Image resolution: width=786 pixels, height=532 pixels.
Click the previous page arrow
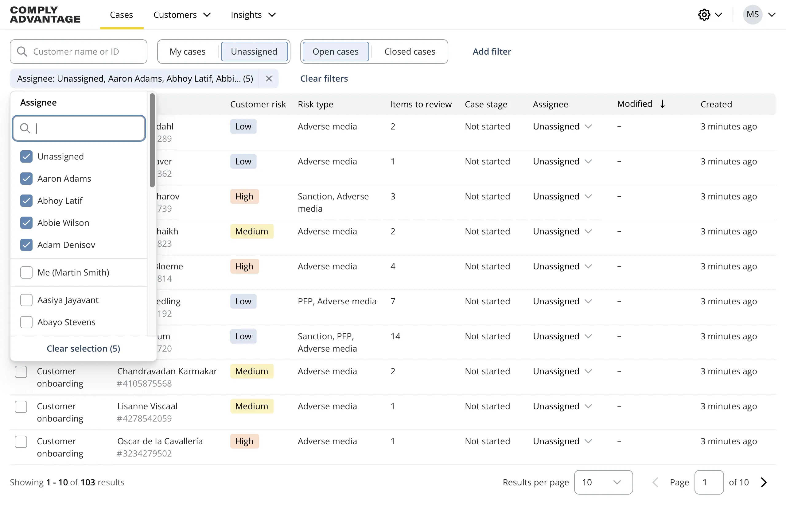pyautogui.click(x=655, y=482)
